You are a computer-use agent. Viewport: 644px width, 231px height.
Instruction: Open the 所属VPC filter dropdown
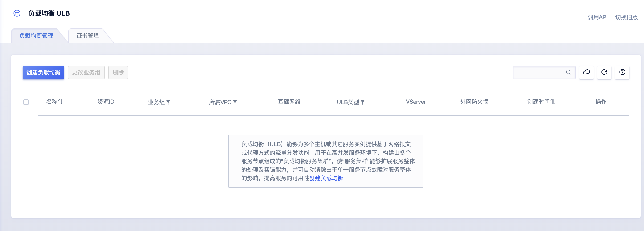235,102
